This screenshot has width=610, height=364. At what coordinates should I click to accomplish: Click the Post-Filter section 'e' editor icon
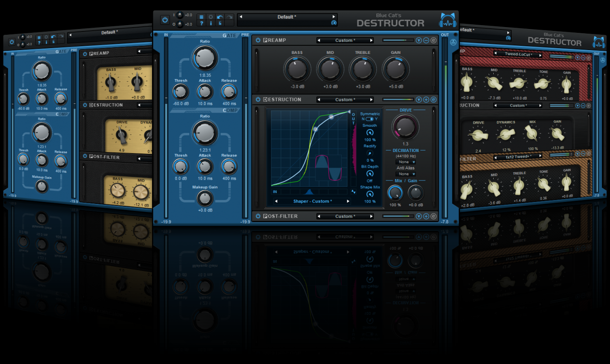point(433,216)
